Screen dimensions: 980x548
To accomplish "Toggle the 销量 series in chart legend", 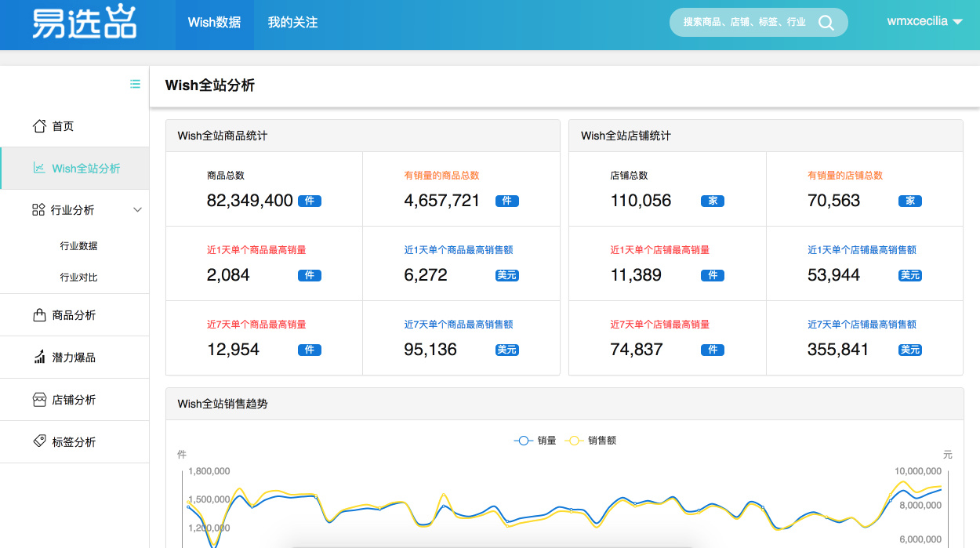I will coord(535,441).
